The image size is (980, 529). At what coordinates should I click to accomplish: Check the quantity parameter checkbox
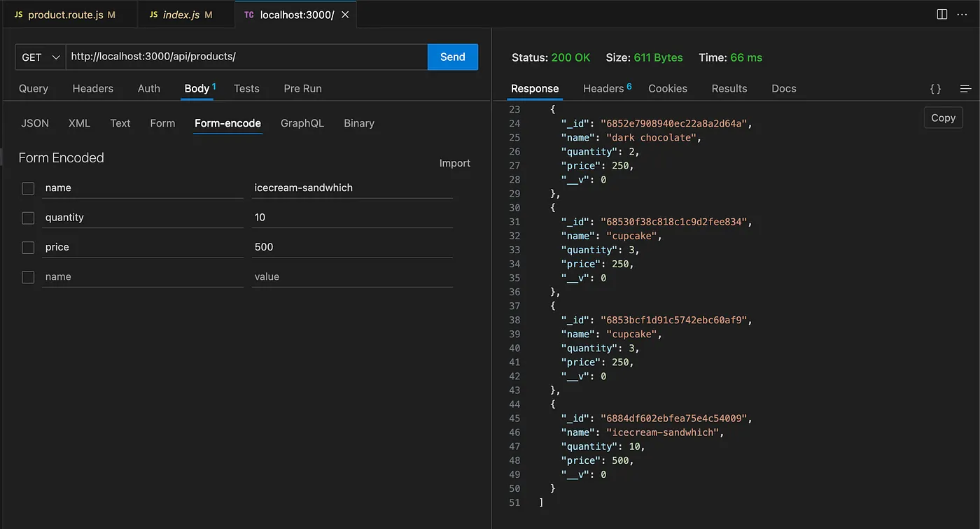27,218
